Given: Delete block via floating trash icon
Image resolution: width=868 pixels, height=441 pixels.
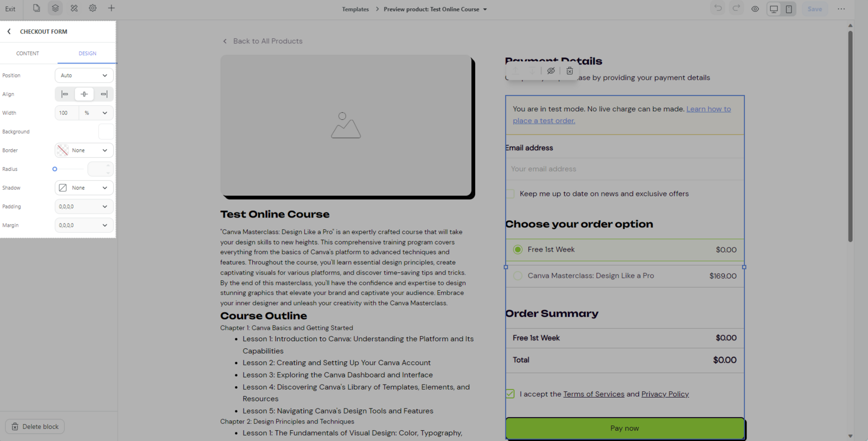Looking at the screenshot, I should click(x=570, y=71).
